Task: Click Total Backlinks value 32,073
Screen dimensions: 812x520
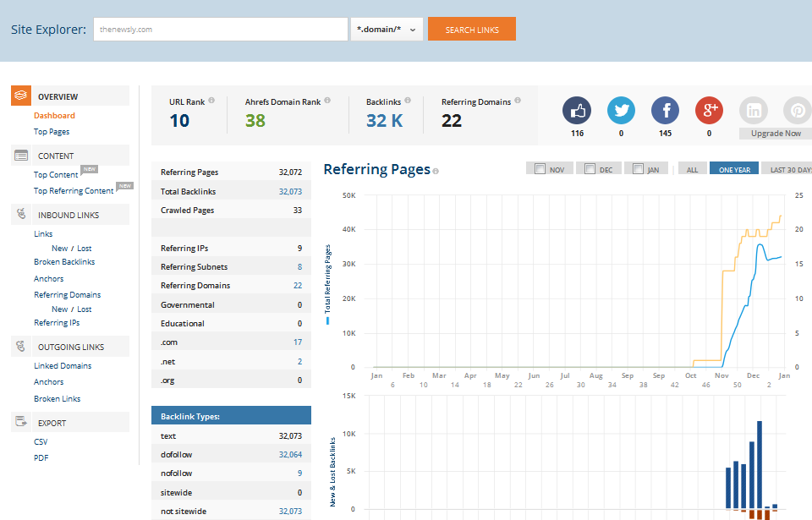Action: tap(290, 191)
